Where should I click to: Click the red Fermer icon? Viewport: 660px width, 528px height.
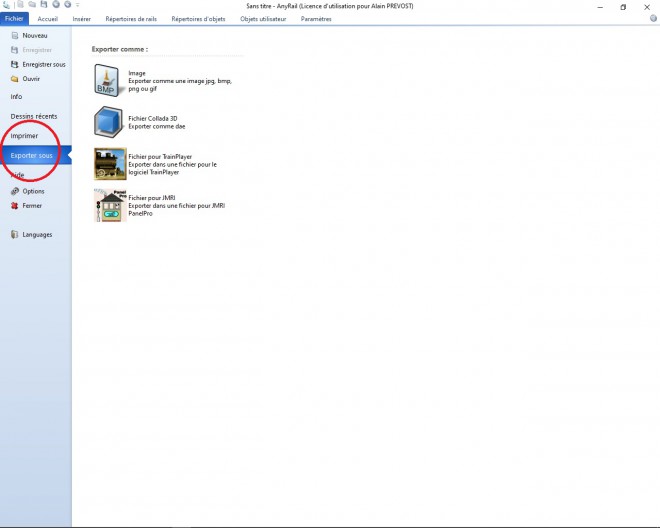tap(15, 205)
